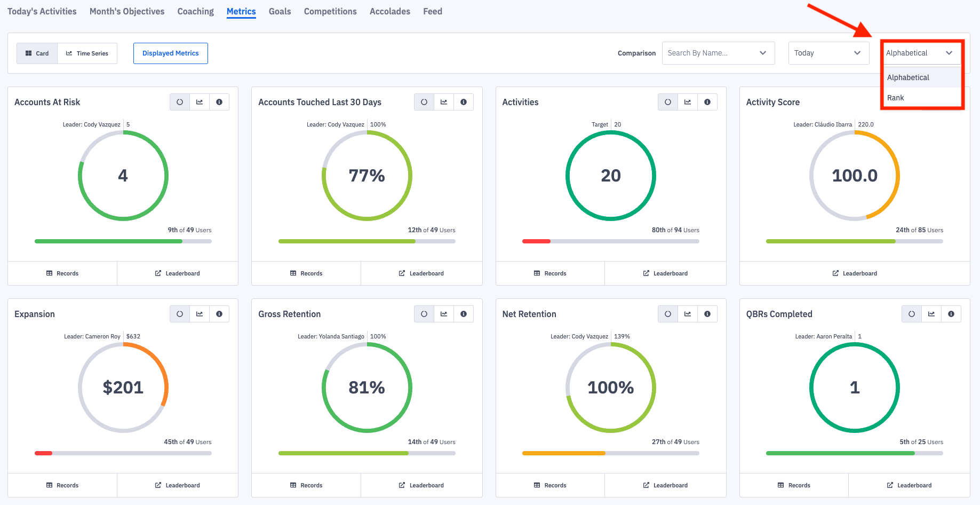Open Records for Accounts At Risk
980x505 pixels.
[x=62, y=273]
